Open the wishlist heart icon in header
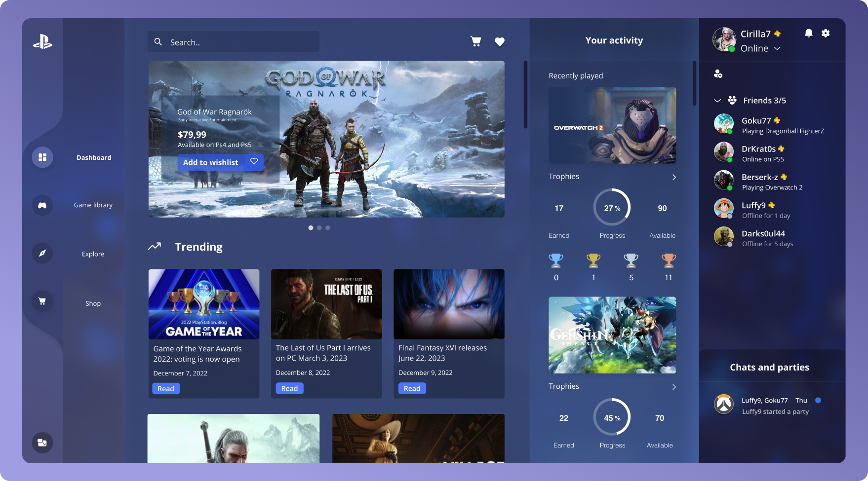The image size is (868, 481). coord(500,42)
